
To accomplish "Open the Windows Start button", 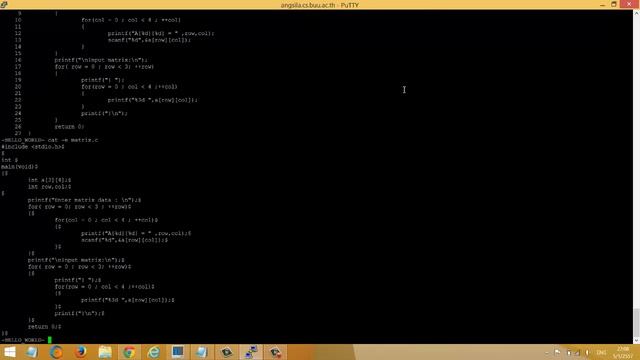I will tap(9, 352).
